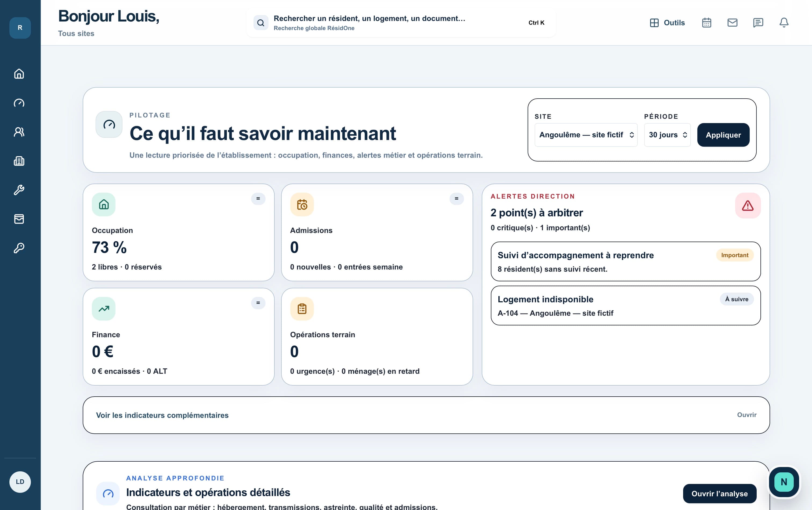The height and width of the screenshot is (510, 812).
Task: Click the Appliquer button
Action: 723,135
